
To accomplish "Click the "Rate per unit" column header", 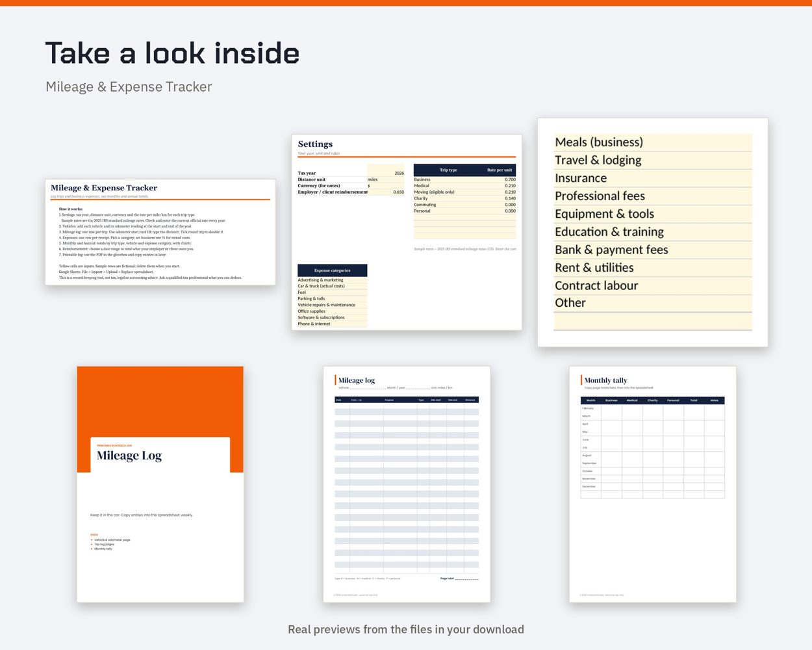I will [500, 170].
